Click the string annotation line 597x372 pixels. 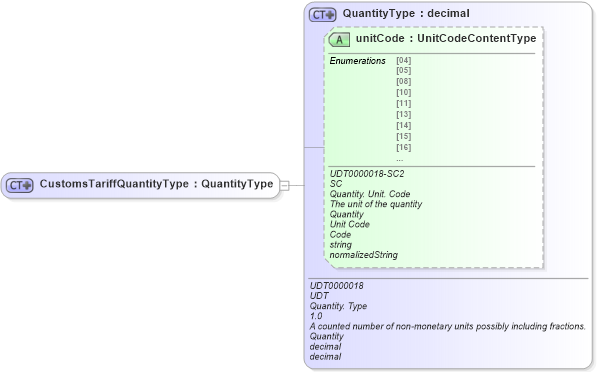tap(340, 245)
